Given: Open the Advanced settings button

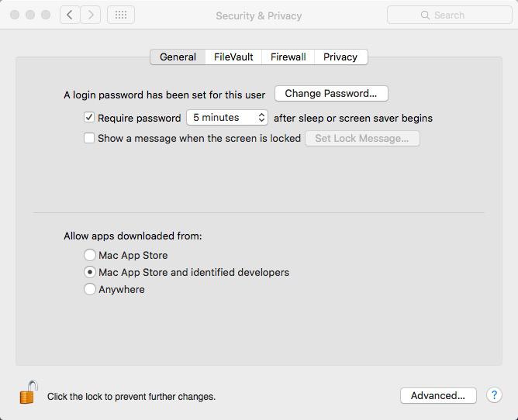Looking at the screenshot, I should click(438, 395).
